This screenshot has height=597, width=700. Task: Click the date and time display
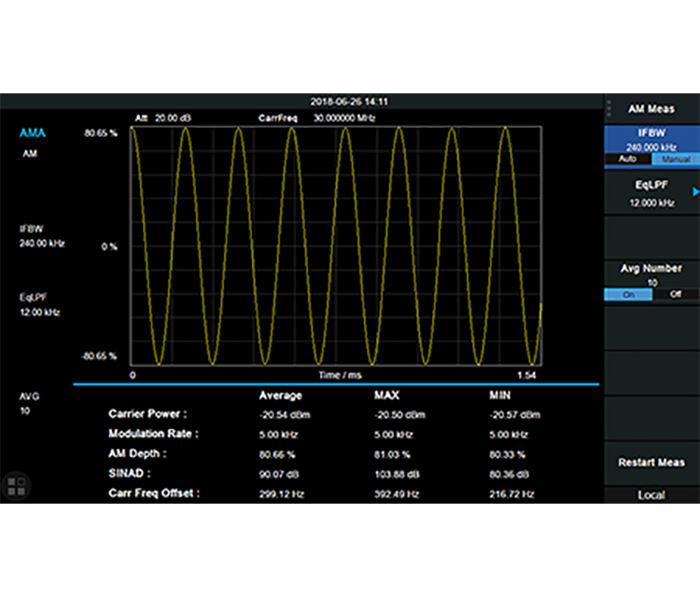point(350,102)
